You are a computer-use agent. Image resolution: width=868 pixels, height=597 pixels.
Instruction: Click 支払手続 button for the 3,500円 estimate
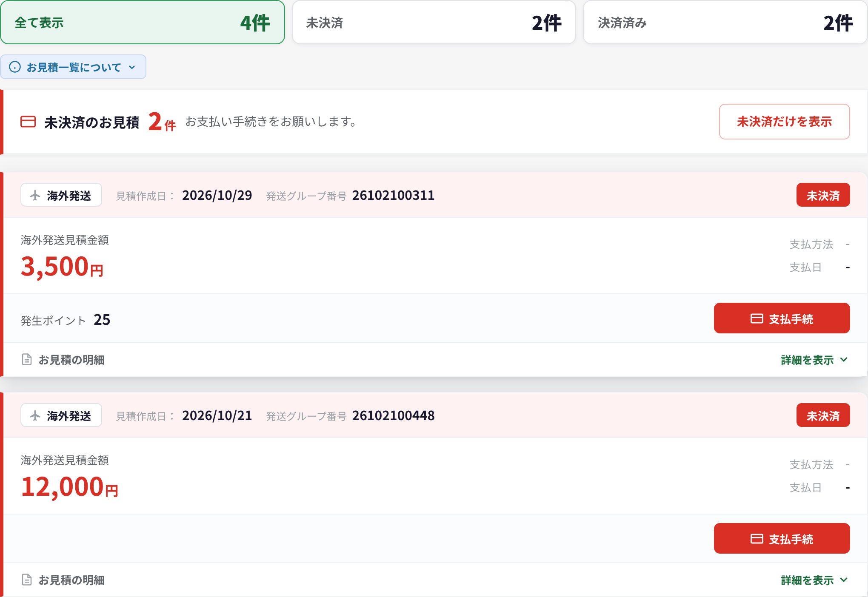[782, 318]
